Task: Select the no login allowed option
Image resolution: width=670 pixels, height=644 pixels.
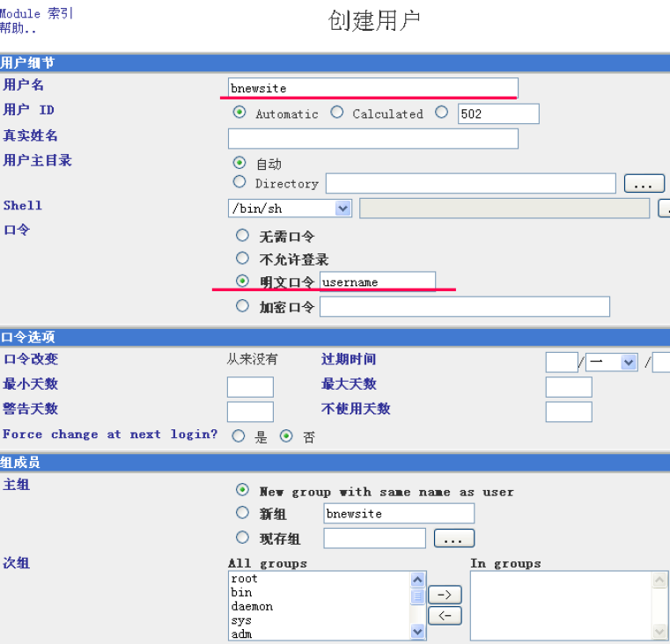Action: 242,259
